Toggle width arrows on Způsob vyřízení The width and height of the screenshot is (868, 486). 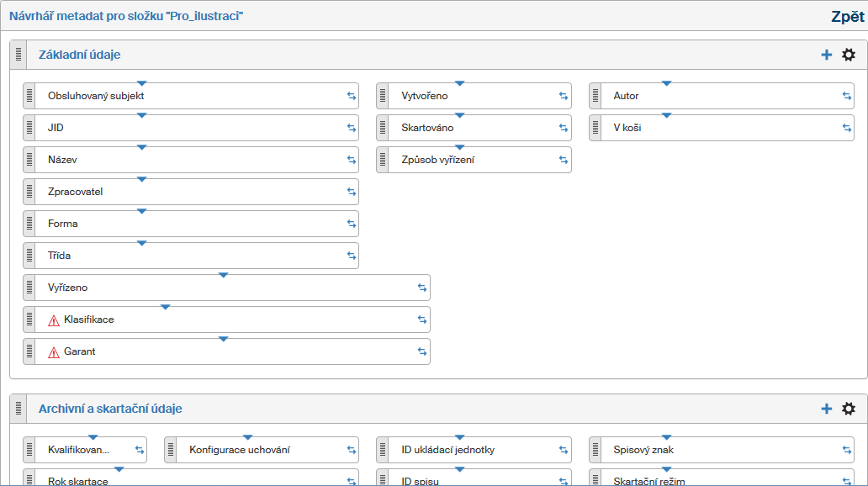pos(564,160)
